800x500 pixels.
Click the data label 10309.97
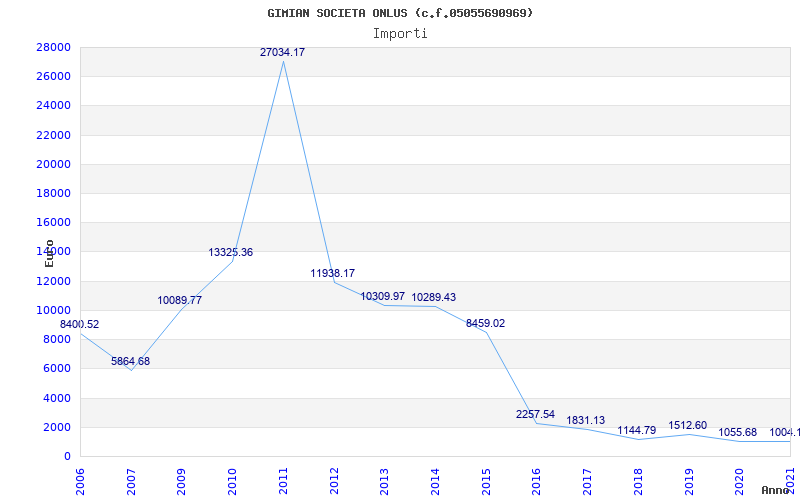coord(383,296)
